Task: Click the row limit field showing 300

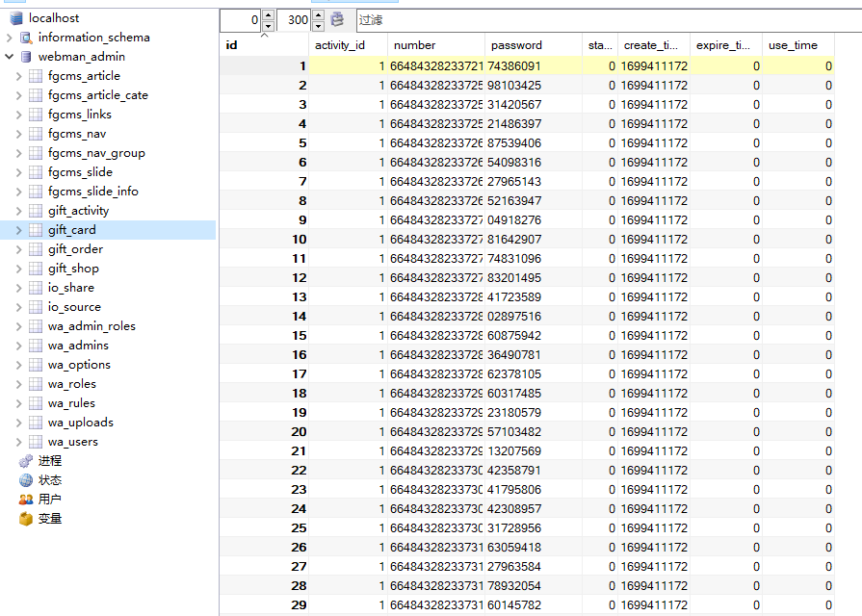Action: pyautogui.click(x=294, y=20)
